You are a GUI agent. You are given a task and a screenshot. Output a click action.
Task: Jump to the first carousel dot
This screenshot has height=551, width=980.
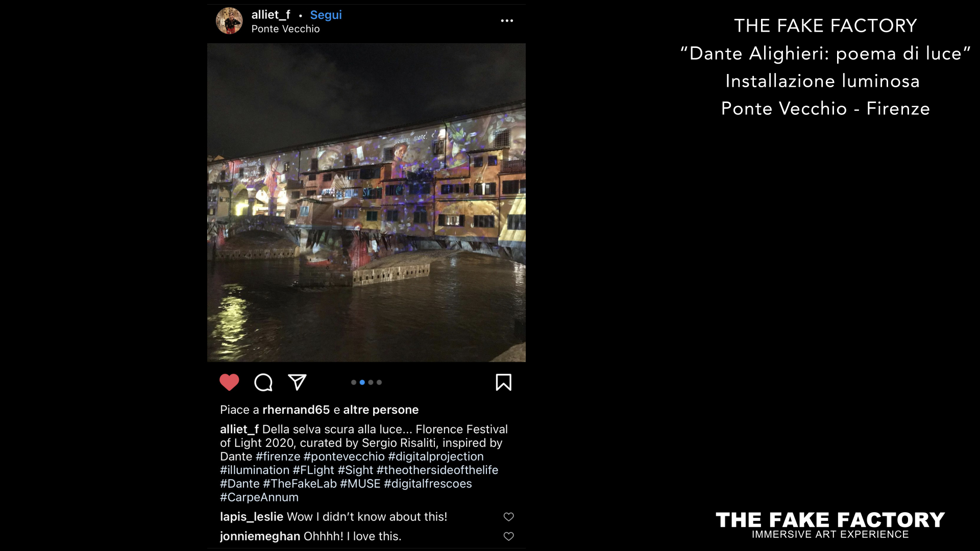[354, 382]
